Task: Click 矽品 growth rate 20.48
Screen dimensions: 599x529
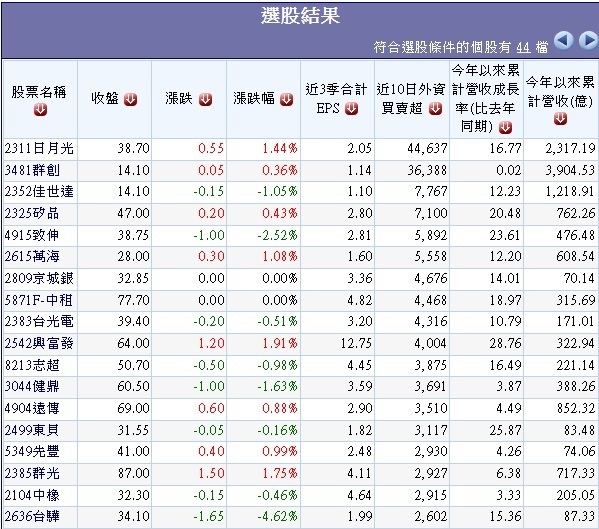Action: coord(505,213)
